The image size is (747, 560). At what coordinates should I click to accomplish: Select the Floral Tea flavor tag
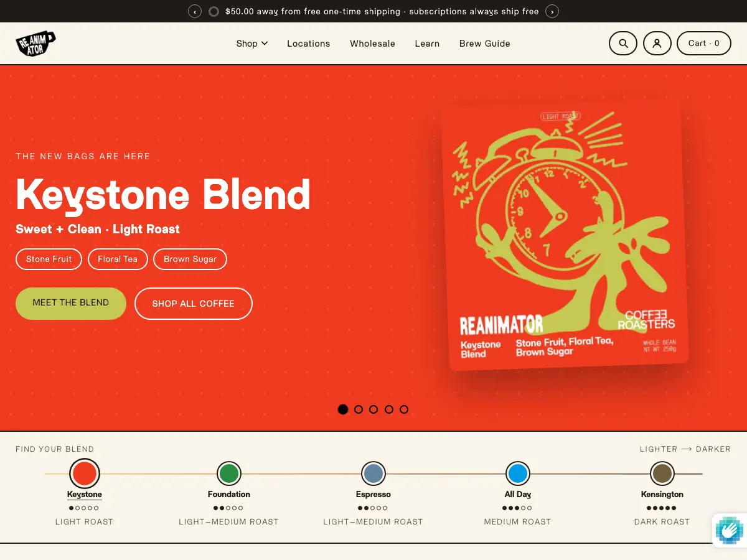(x=118, y=259)
